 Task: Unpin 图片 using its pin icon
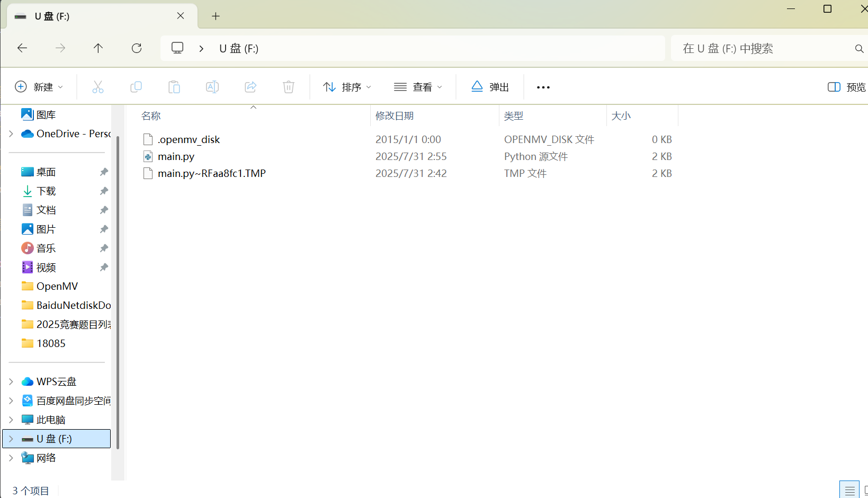pos(104,229)
